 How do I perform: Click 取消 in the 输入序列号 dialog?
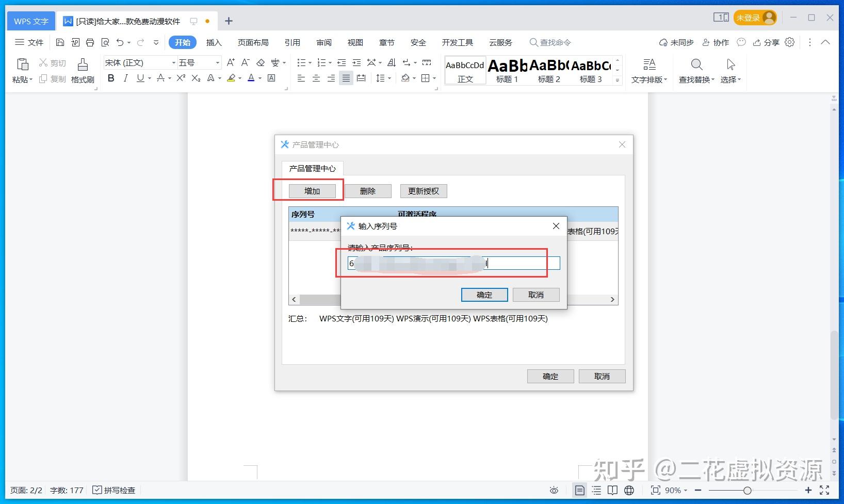[536, 295]
